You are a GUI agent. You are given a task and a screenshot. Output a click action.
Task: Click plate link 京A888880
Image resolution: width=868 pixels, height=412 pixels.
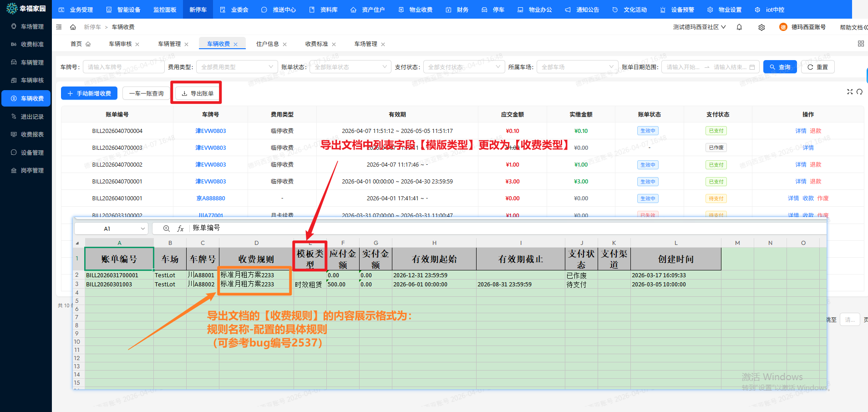pos(210,198)
